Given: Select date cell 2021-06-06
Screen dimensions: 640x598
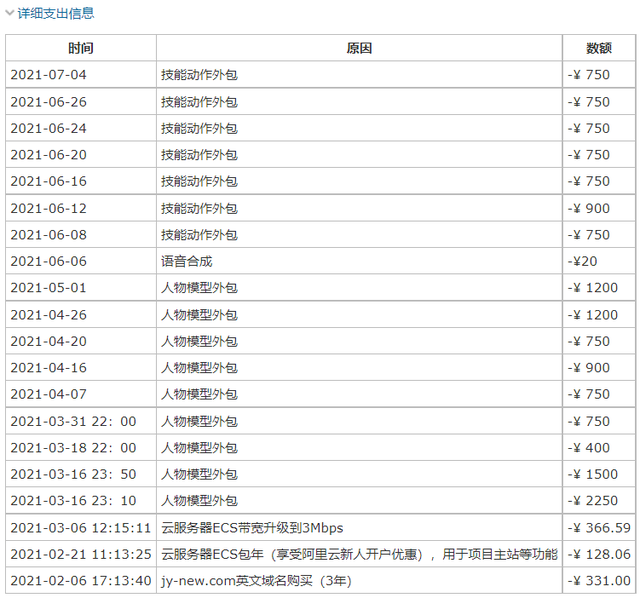Looking at the screenshot, I should pos(81,261).
